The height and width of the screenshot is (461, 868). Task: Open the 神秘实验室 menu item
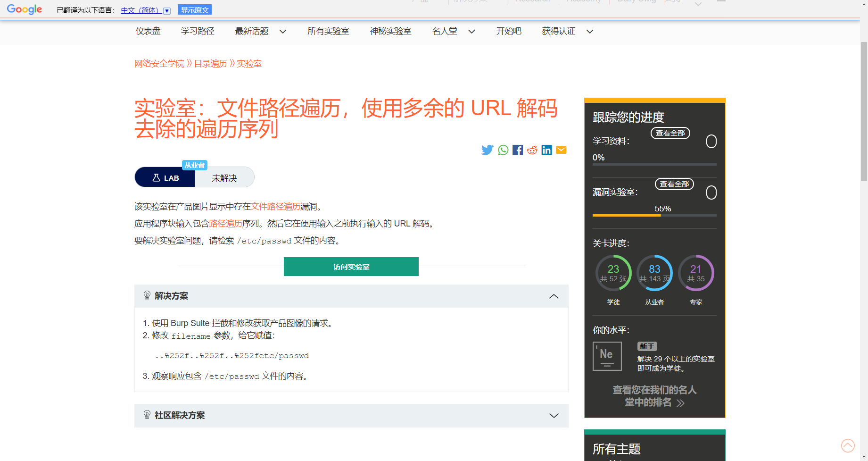(390, 31)
